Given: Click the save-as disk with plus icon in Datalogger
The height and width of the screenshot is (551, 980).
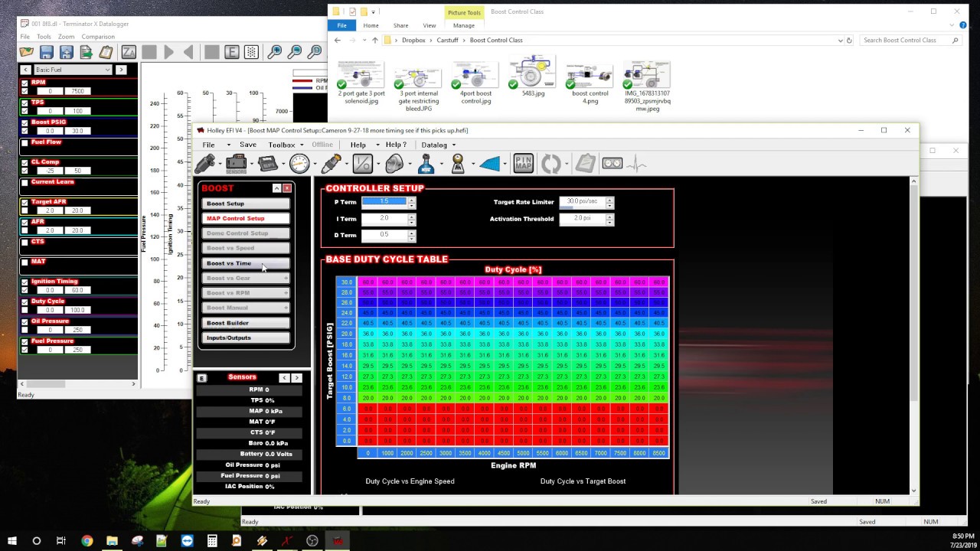Looking at the screenshot, I should click(67, 52).
